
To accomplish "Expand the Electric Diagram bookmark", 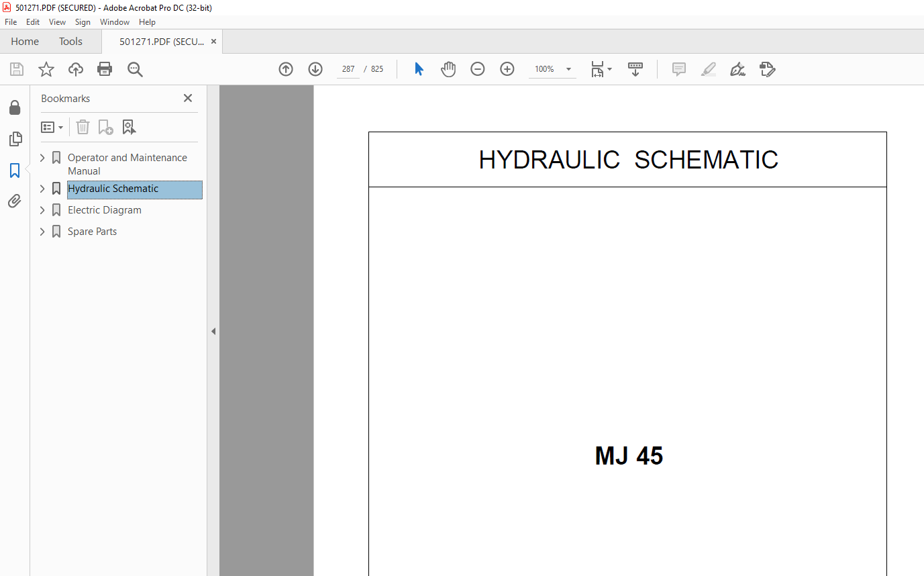I will click(x=43, y=210).
